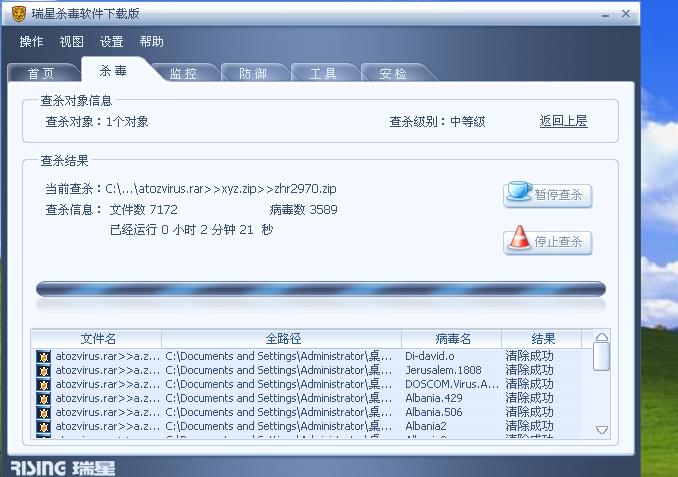678x477 pixels.
Task: Click 查杀级别 中等级 text
Action: (437, 122)
